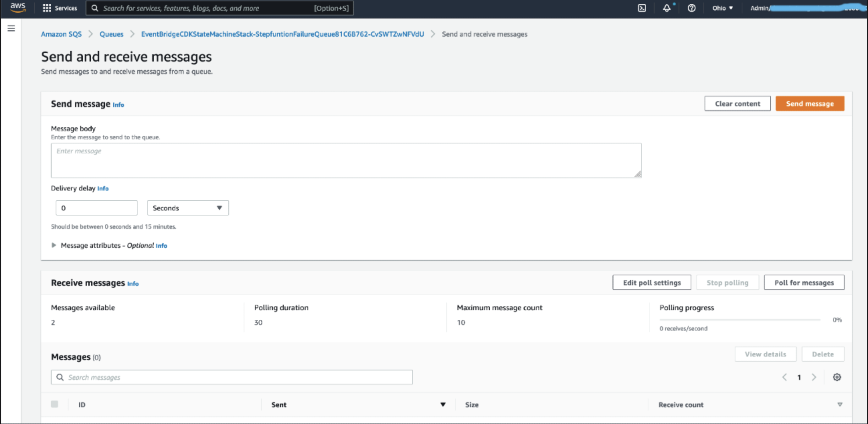The image size is (868, 424).
Task: Open the notifications bell
Action: (x=667, y=8)
